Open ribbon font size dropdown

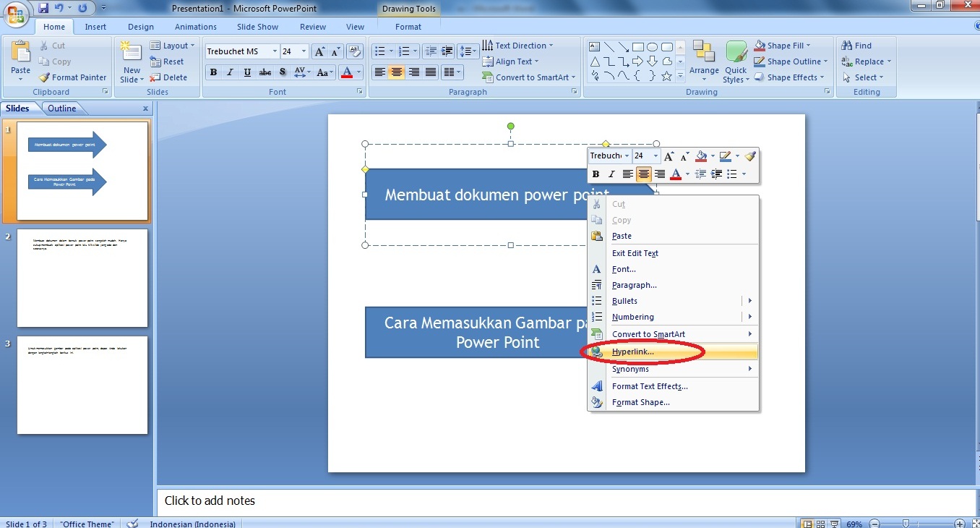click(304, 51)
